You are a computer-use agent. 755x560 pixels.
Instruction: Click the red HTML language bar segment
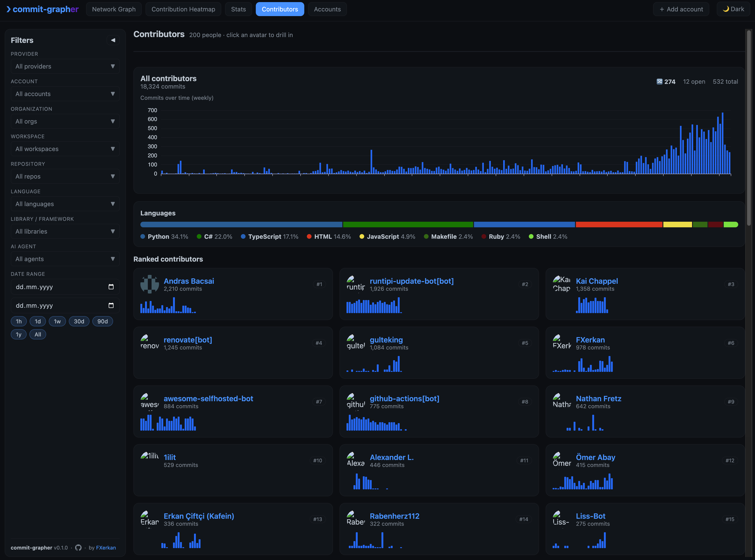pyautogui.click(x=619, y=225)
